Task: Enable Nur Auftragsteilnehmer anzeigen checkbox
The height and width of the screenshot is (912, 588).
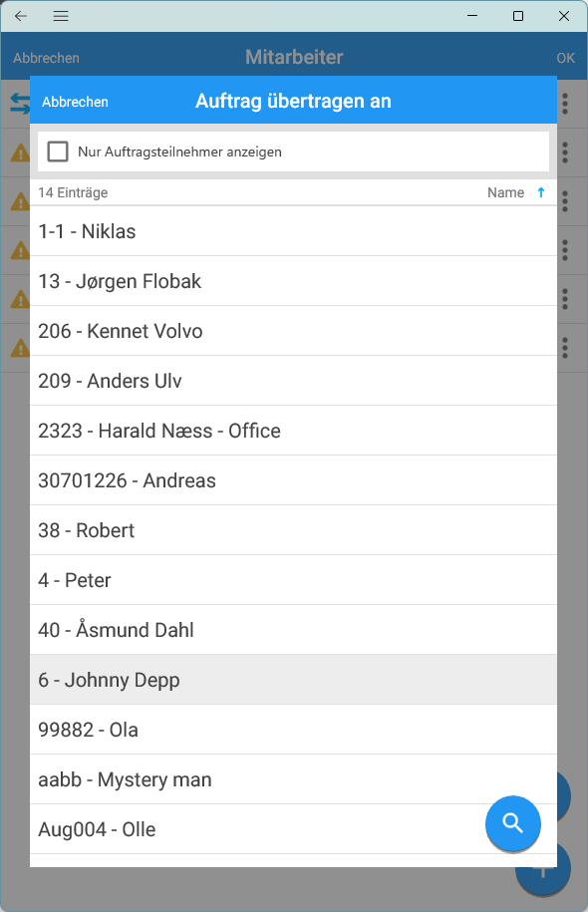Action: point(58,152)
